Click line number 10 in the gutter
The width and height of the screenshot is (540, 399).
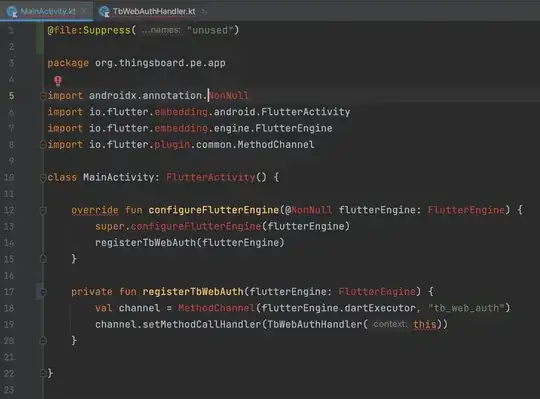[9, 177]
